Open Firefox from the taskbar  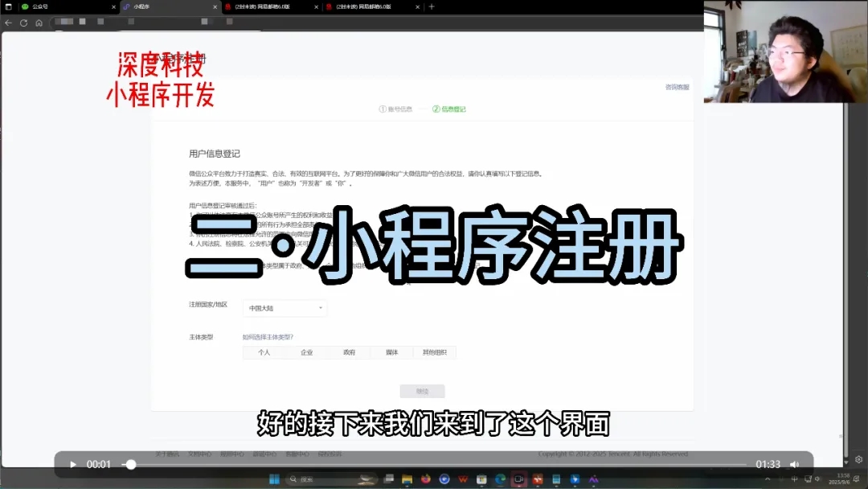point(425,478)
